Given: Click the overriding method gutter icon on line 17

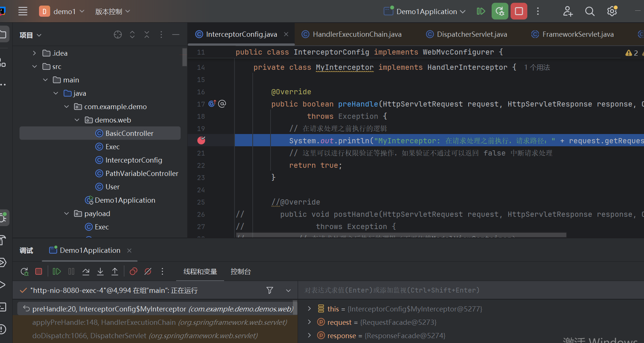Looking at the screenshot, I should tap(213, 104).
